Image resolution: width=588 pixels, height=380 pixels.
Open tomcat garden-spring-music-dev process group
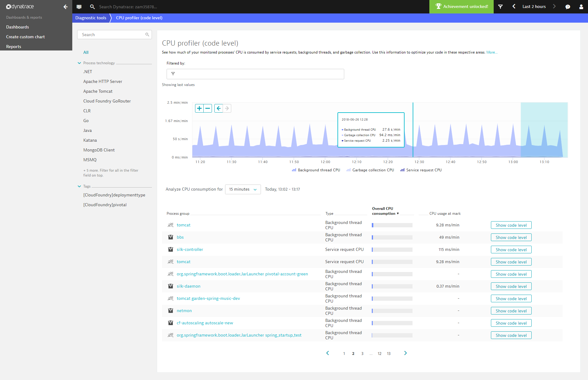pos(208,298)
